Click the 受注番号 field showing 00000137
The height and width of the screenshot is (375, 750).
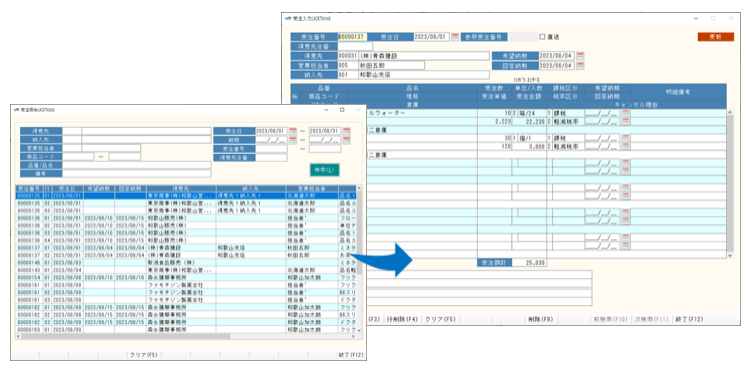pos(353,37)
